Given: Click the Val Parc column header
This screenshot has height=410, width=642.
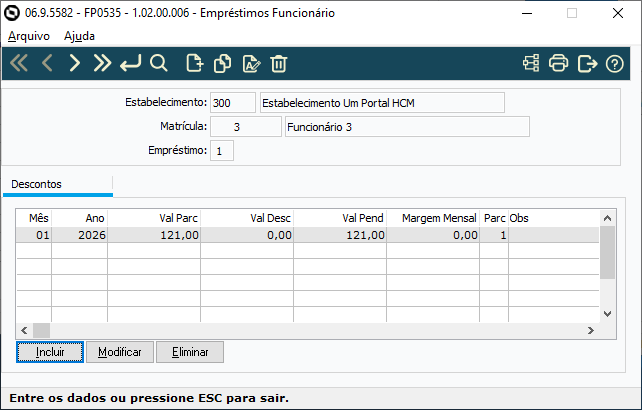Looking at the screenshot, I should point(154,218).
